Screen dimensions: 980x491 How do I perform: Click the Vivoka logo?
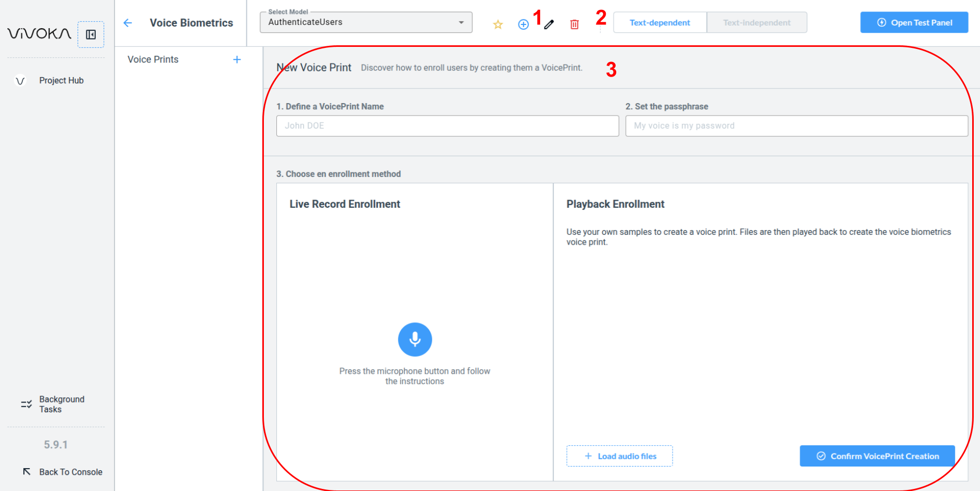click(39, 34)
